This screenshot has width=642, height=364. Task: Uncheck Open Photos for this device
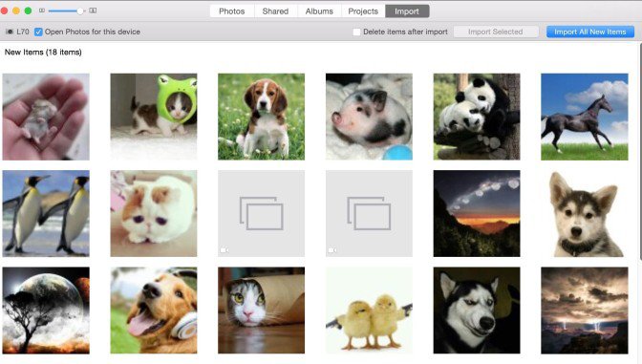[x=38, y=32]
